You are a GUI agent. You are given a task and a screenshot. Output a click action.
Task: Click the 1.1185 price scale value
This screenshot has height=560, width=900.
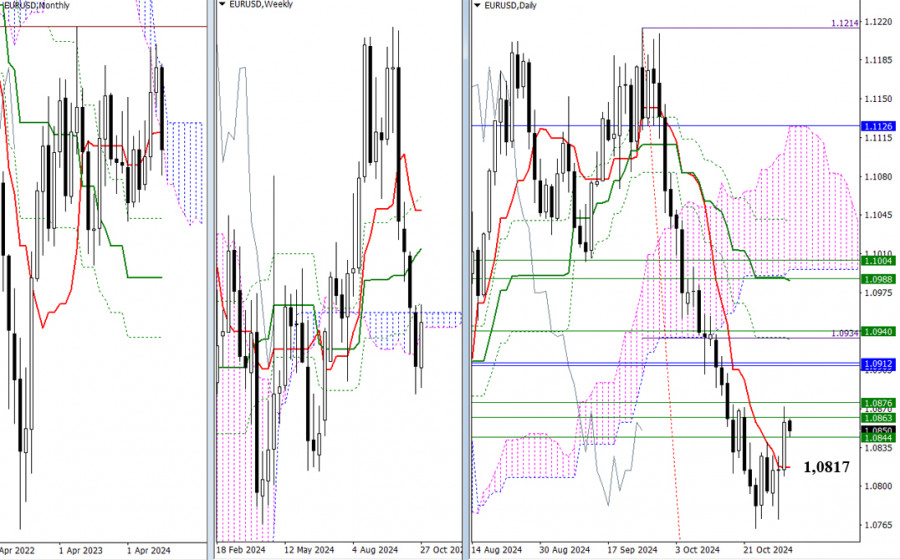tap(878, 60)
